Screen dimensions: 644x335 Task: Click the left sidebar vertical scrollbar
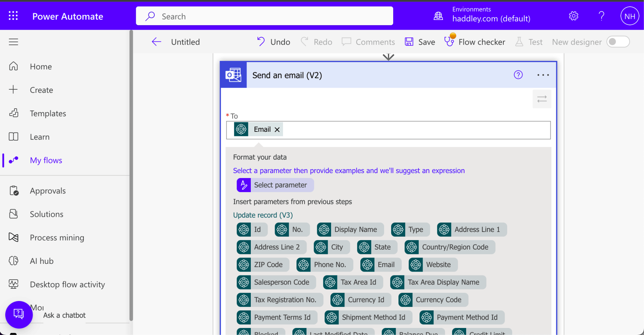click(x=131, y=175)
